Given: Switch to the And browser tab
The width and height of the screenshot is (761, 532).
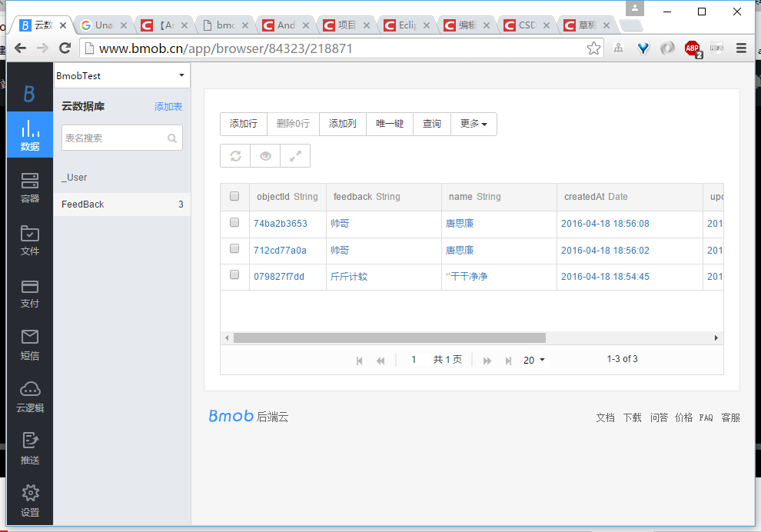Looking at the screenshot, I should click(287, 25).
